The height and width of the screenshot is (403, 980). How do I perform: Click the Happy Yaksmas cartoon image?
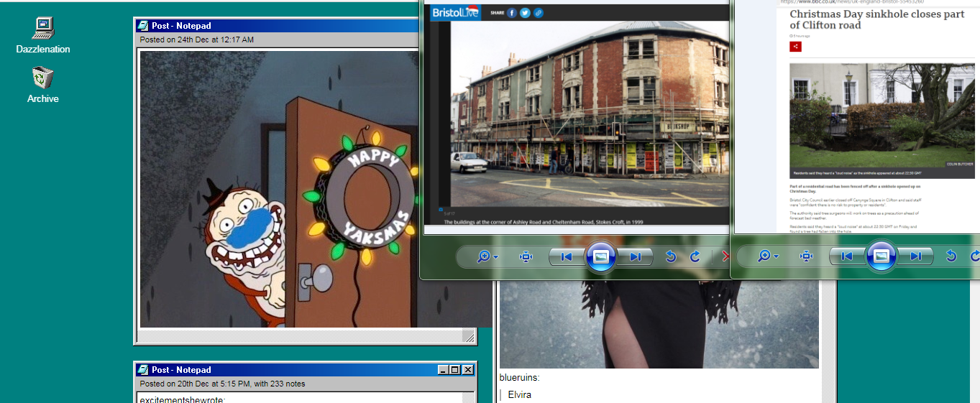pyautogui.click(x=280, y=189)
